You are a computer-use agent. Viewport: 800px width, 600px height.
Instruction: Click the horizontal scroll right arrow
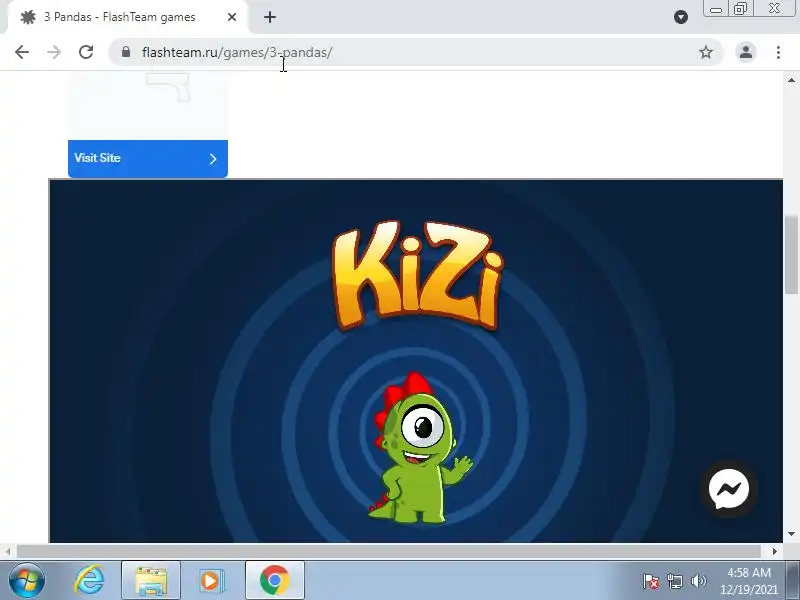(774, 551)
